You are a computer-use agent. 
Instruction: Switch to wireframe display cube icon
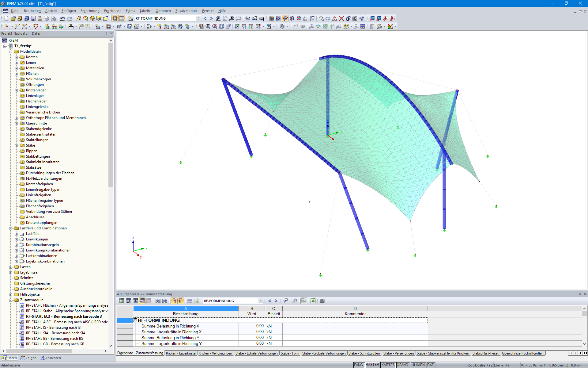(x=221, y=26)
